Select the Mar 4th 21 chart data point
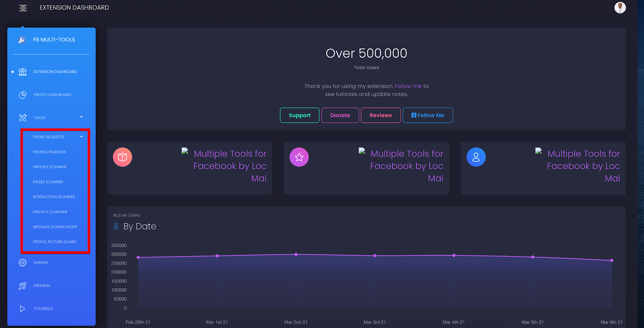The image size is (644, 328). pyautogui.click(x=454, y=256)
